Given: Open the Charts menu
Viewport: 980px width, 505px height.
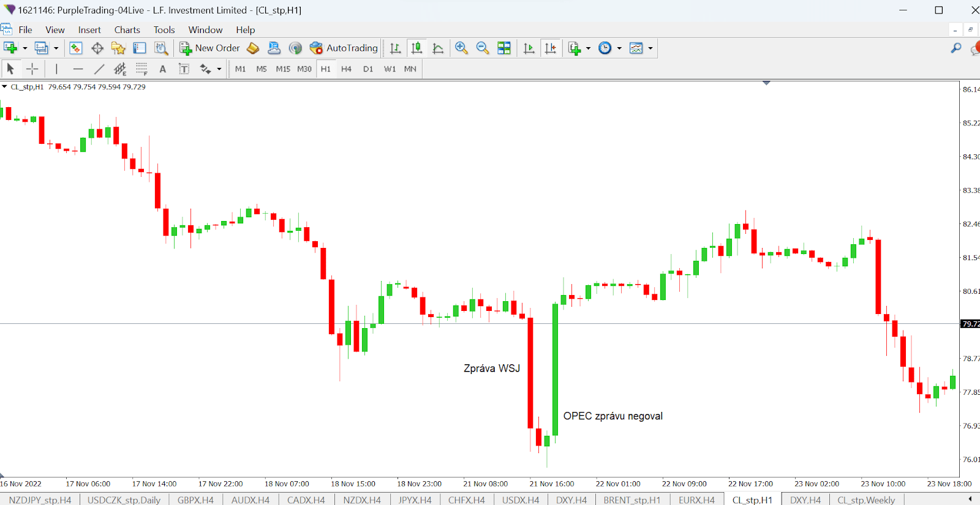Looking at the screenshot, I should click(x=127, y=30).
